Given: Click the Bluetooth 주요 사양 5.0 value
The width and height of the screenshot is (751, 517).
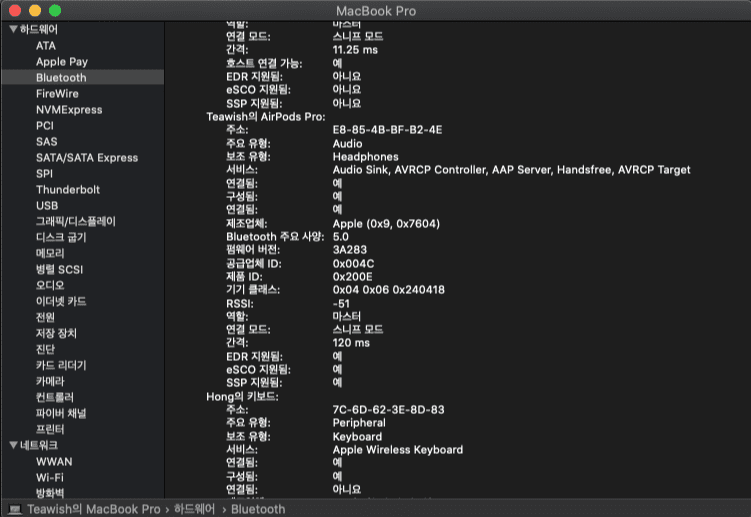Looking at the screenshot, I should [341, 237].
